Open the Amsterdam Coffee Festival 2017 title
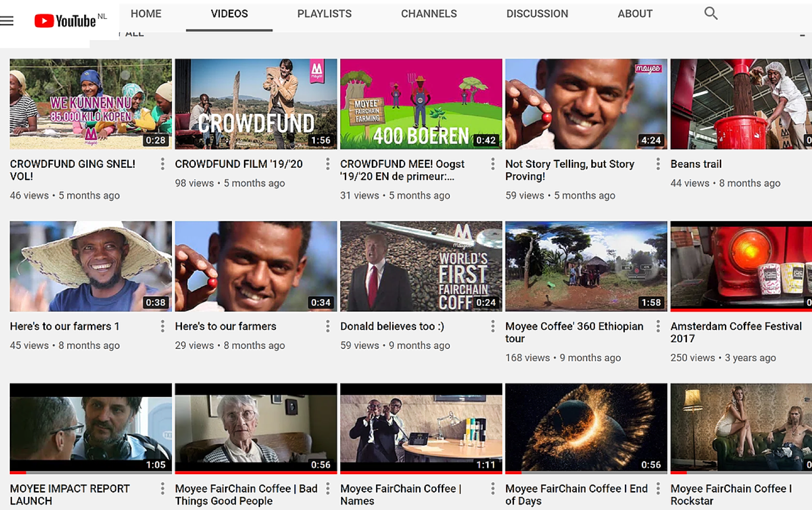The height and width of the screenshot is (510, 812). (736, 332)
